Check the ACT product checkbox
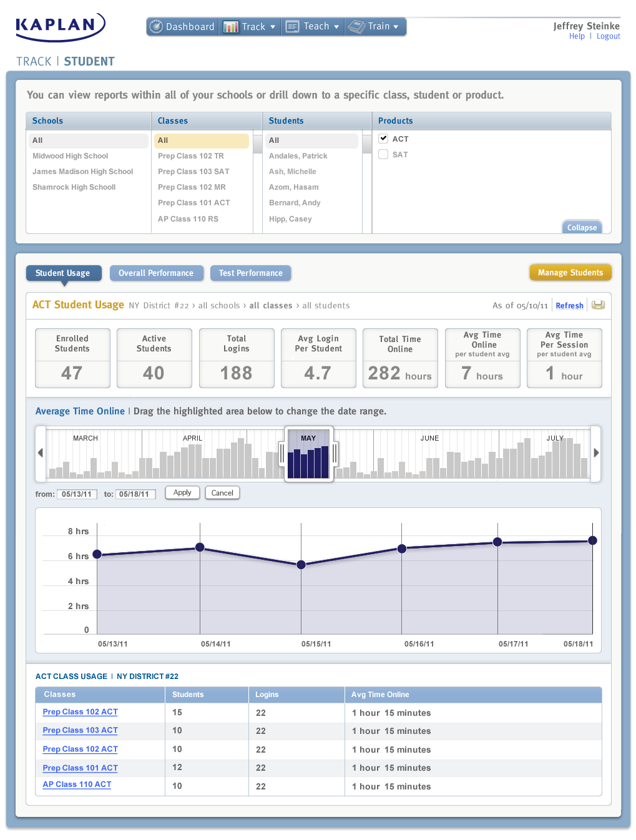The height and width of the screenshot is (840, 636). point(383,139)
